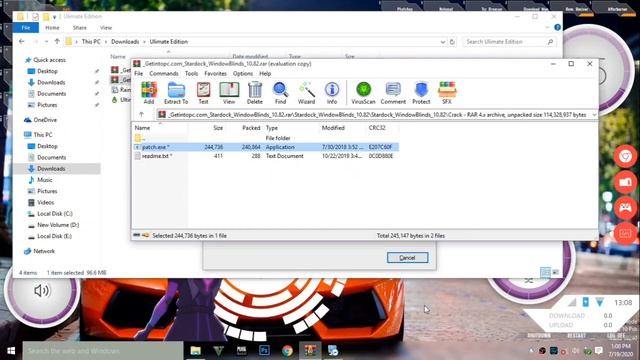Open Explorer help question icon

[x=557, y=27]
